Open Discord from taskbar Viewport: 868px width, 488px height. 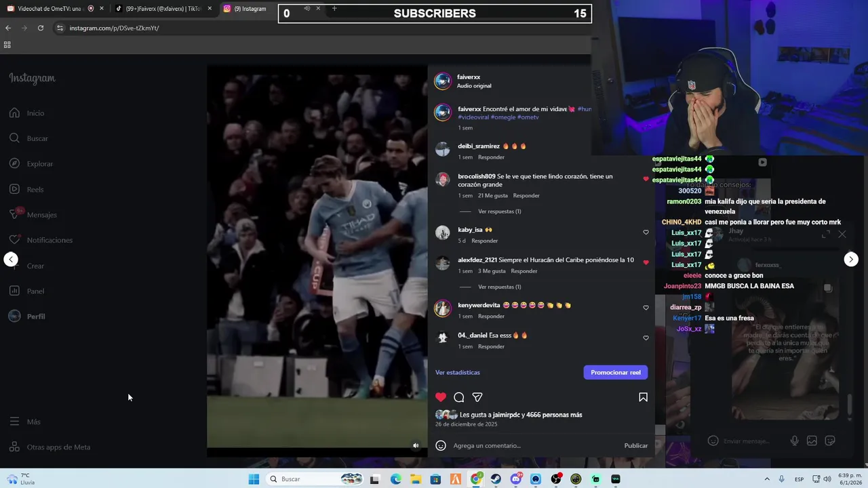[x=516, y=479]
